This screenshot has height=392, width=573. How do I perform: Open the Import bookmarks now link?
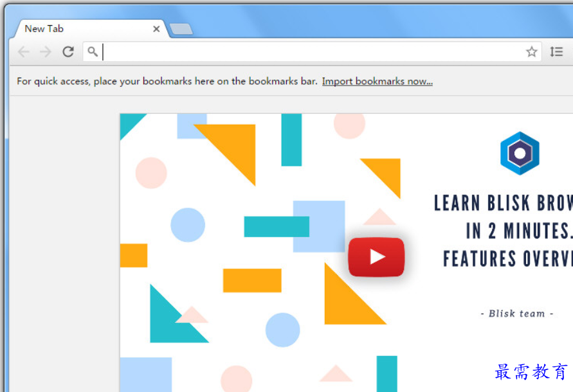tap(377, 81)
